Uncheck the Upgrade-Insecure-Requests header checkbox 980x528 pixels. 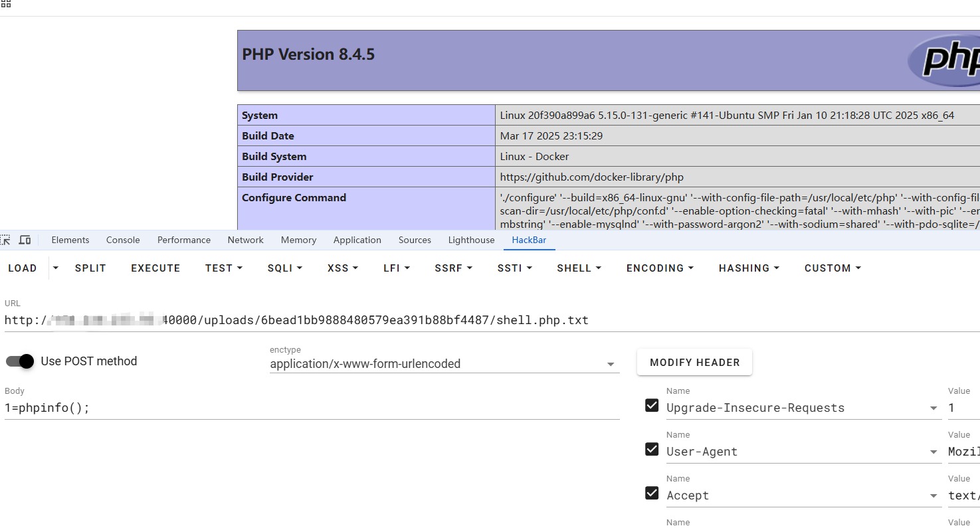(652, 406)
